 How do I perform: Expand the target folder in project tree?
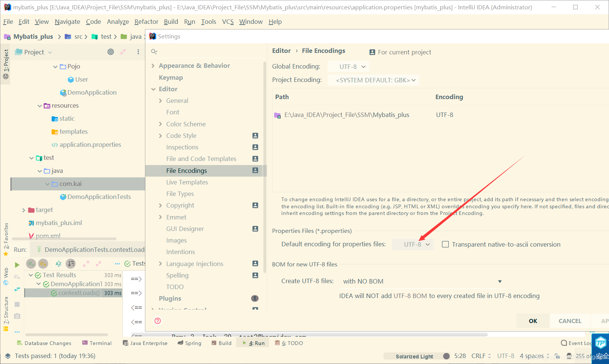click(23, 210)
